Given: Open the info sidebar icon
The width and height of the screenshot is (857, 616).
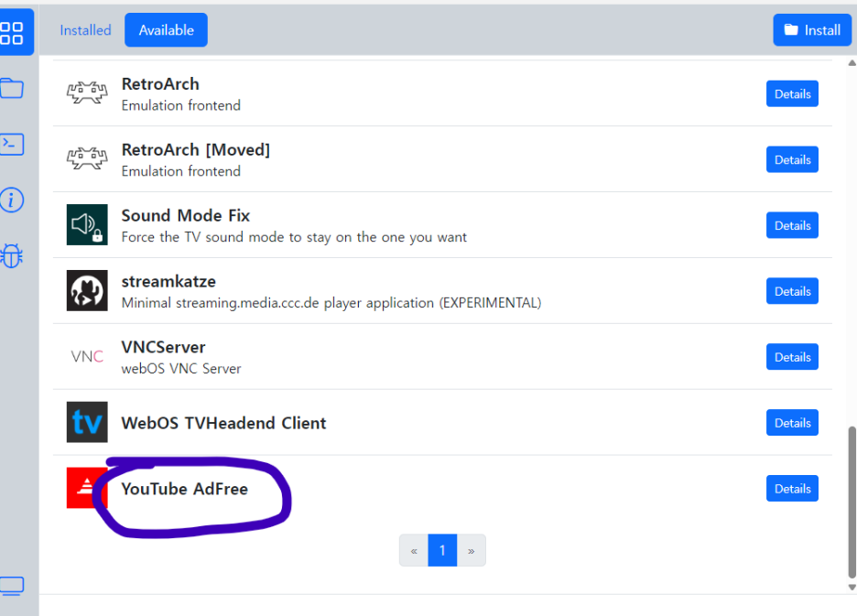Looking at the screenshot, I should pos(12,200).
